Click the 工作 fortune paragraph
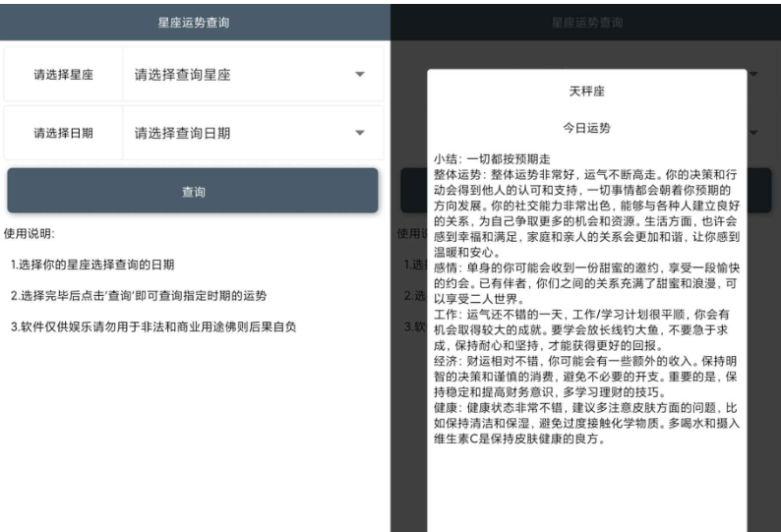781x532 pixels. [x=585, y=331]
